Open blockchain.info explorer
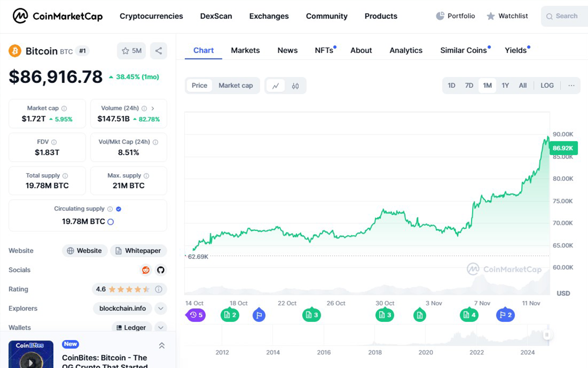 pyautogui.click(x=122, y=309)
